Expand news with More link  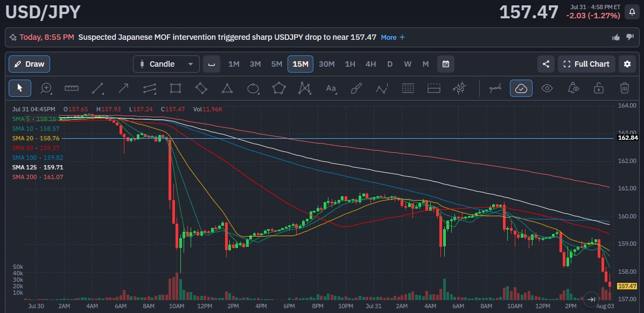[x=393, y=37]
